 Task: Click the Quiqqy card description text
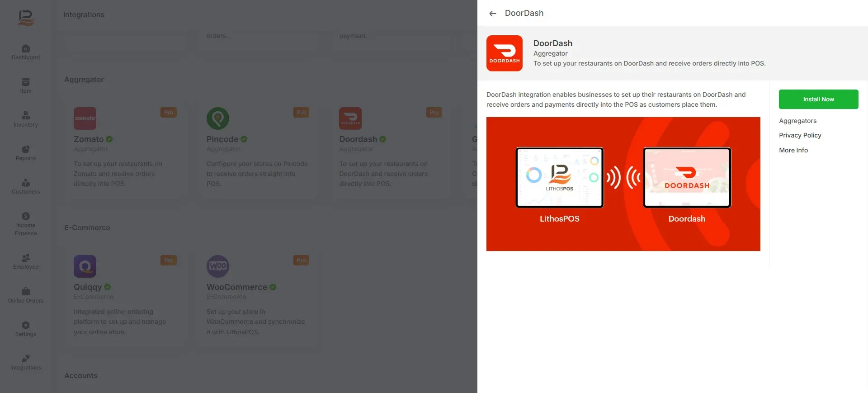pyautogui.click(x=120, y=322)
